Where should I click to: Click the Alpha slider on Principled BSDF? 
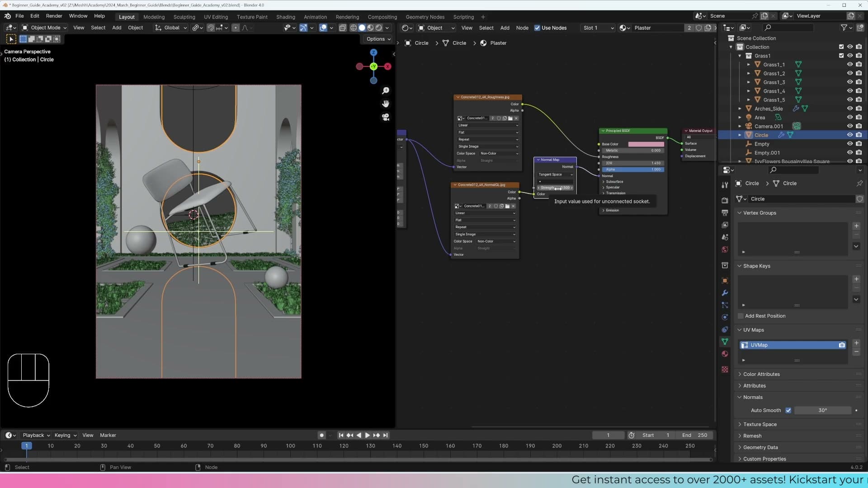(632, 169)
